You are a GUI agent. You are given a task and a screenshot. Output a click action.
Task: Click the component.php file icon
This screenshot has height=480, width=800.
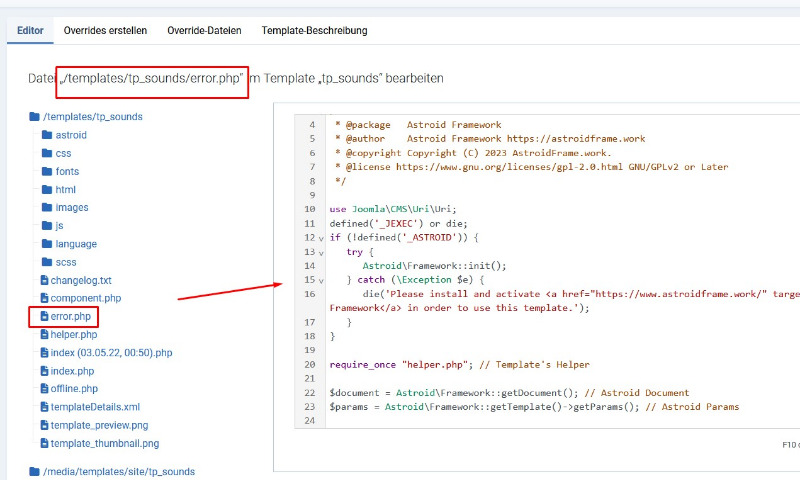pos(44,298)
